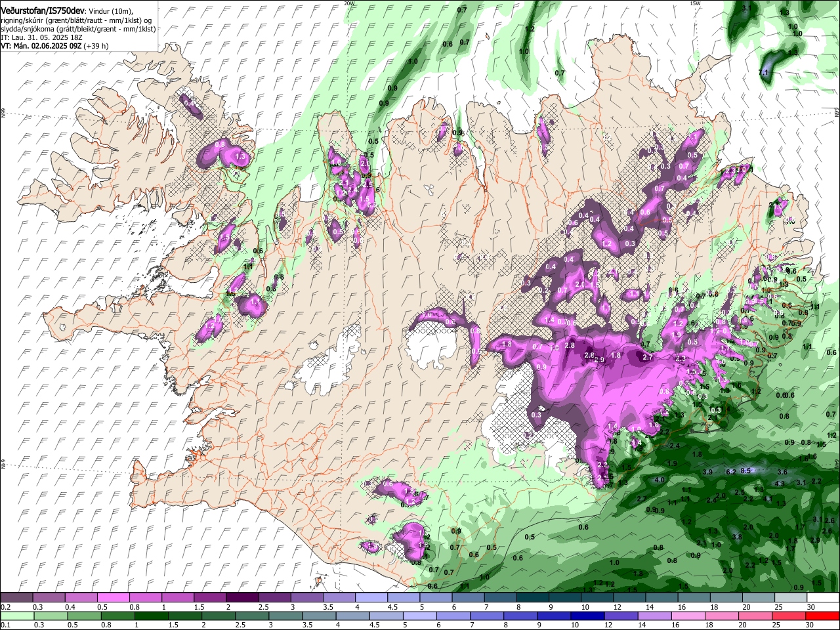Pick rain-scale swatch between 0.8 and 1
This screenshot has width=840, height=630.
coord(117,616)
